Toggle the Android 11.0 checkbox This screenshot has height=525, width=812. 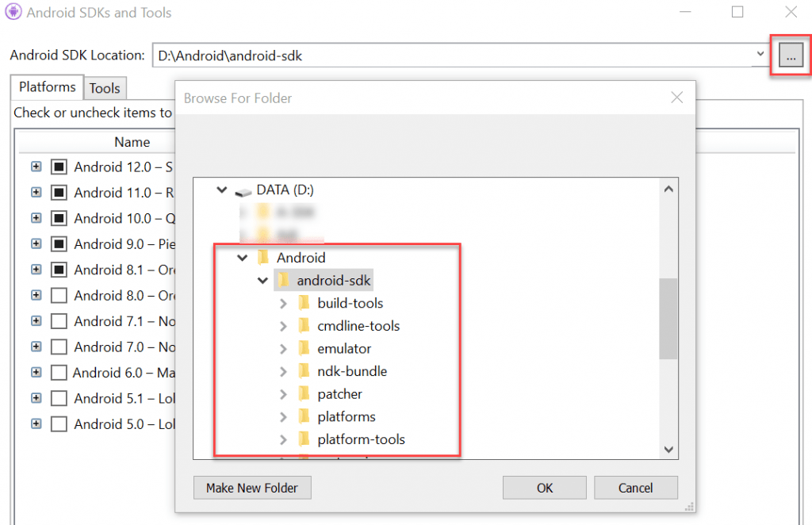coord(59,193)
